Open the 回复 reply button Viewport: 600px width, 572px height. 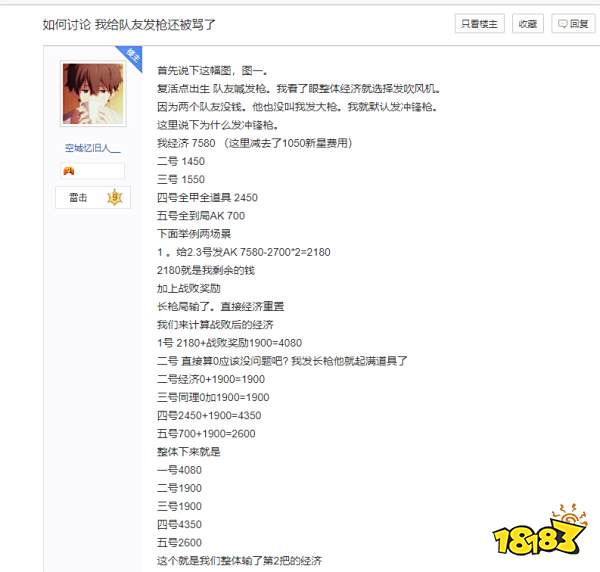(573, 24)
